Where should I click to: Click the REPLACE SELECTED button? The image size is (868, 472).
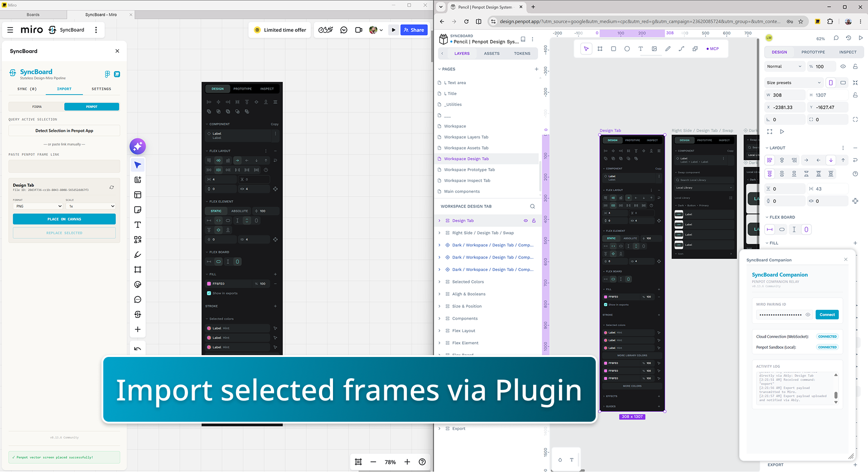(x=64, y=233)
